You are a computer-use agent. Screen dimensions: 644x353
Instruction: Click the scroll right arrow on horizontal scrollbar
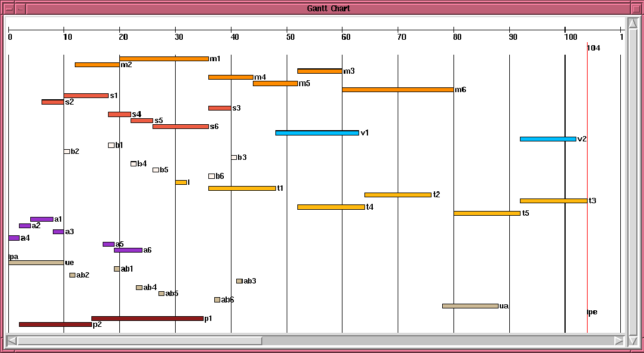pyautogui.click(x=619, y=341)
